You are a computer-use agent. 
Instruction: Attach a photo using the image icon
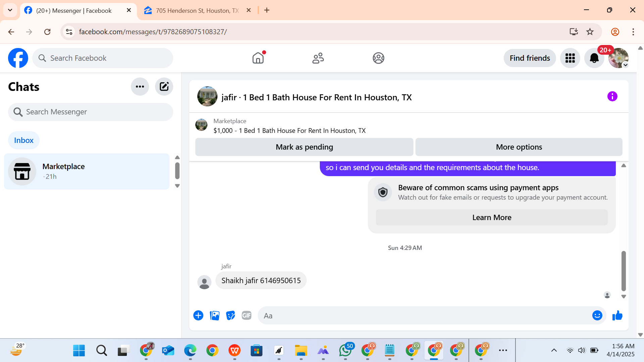tap(214, 315)
